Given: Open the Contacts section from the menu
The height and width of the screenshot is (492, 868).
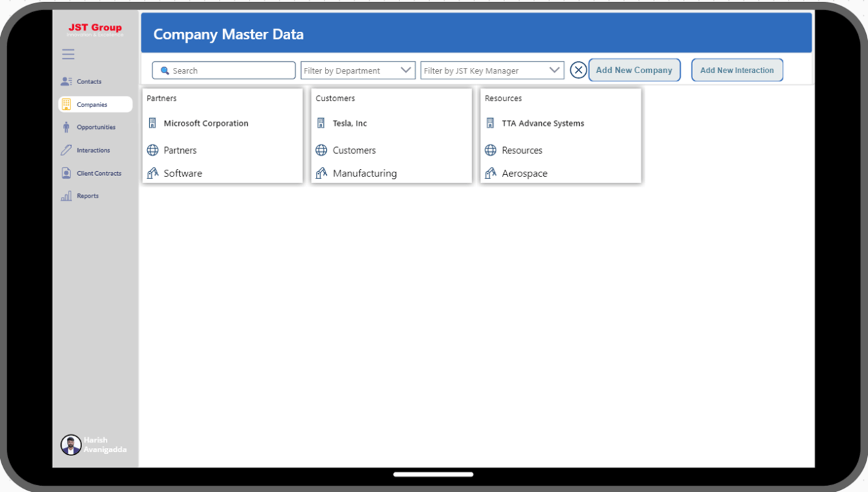Looking at the screenshot, I should pos(89,81).
